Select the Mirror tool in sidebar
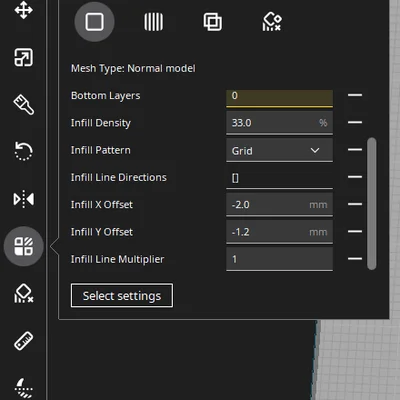 [23, 199]
